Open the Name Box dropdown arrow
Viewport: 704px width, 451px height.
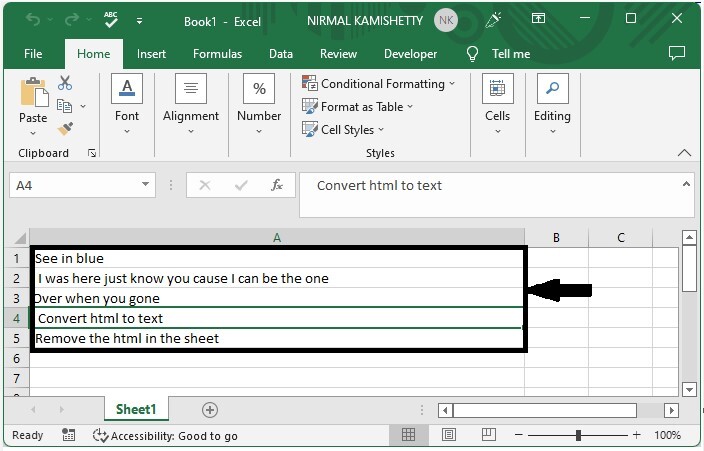[x=147, y=185]
